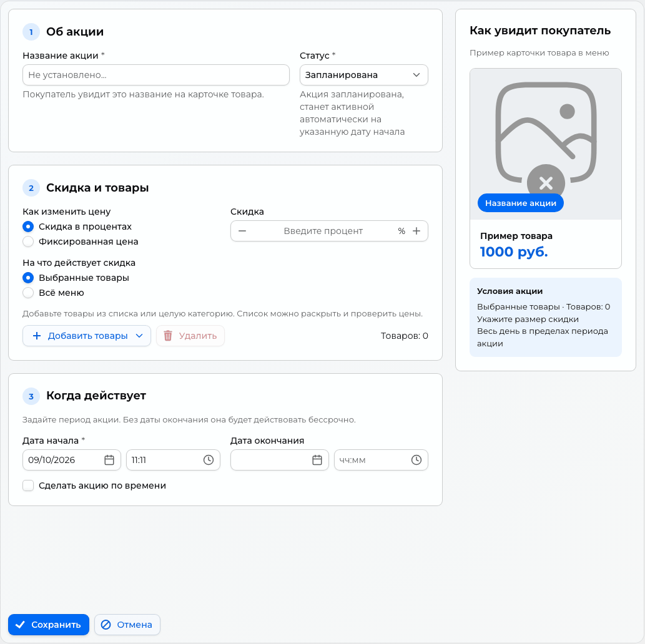Screen dimensions: 645x644
Task: Expand the "Добавить товары" dropdown button
Action: 87,336
